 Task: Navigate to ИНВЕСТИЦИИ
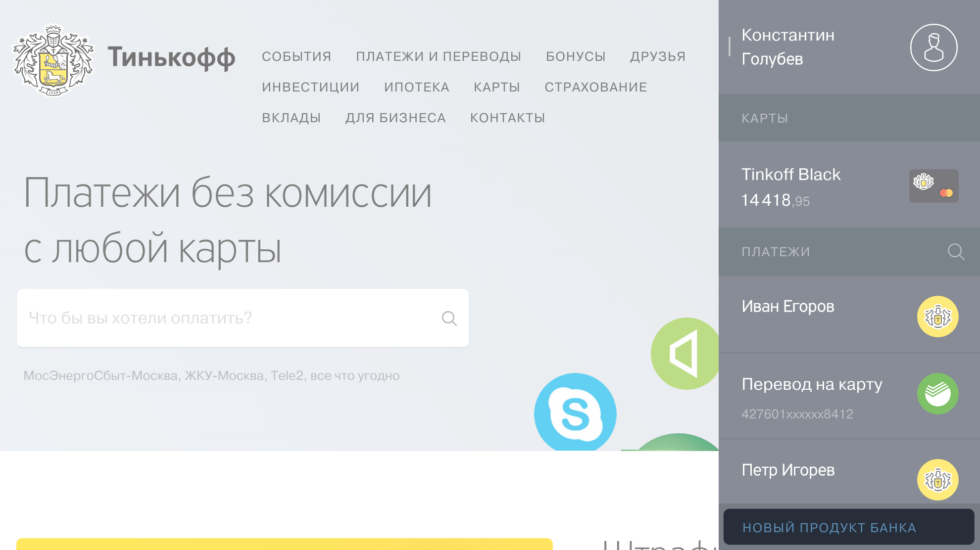(x=311, y=87)
